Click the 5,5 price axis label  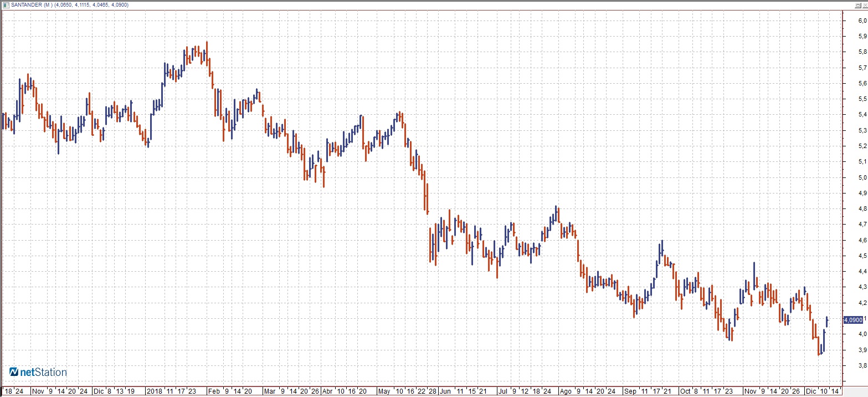click(x=862, y=99)
